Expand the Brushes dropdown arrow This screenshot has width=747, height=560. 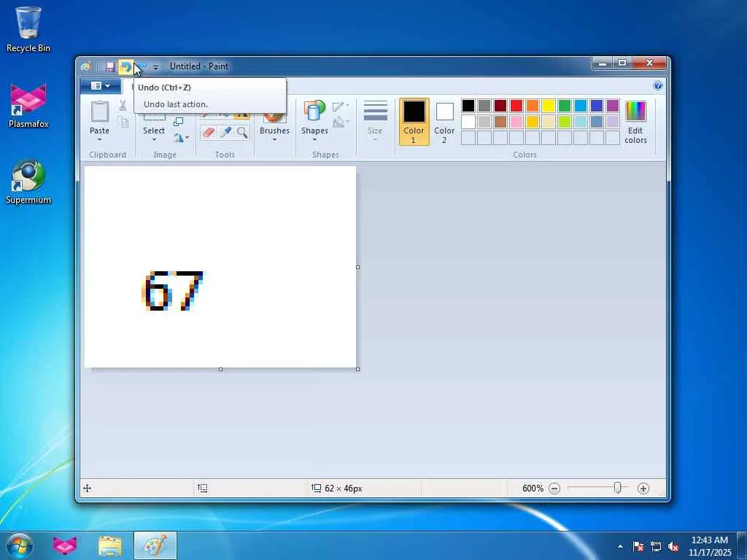(274, 139)
